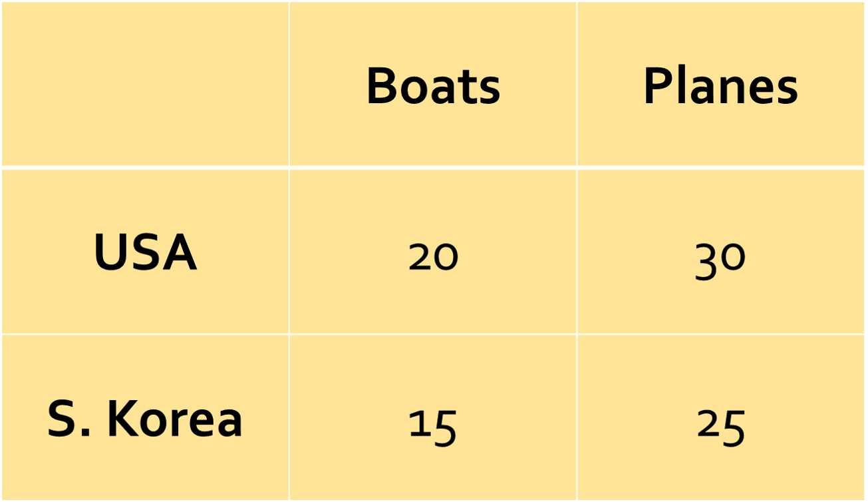868x502 pixels.
Task: Click the line between Planes header and 30
Action: [x=721, y=167]
